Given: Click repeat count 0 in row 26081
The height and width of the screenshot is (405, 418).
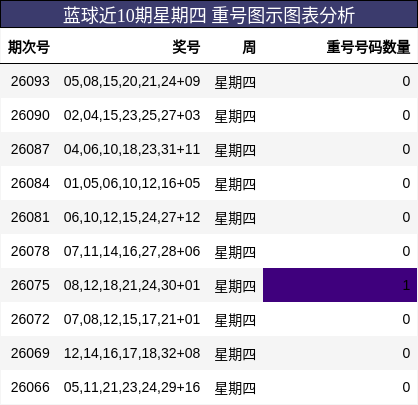Looking at the screenshot, I should (406, 217).
